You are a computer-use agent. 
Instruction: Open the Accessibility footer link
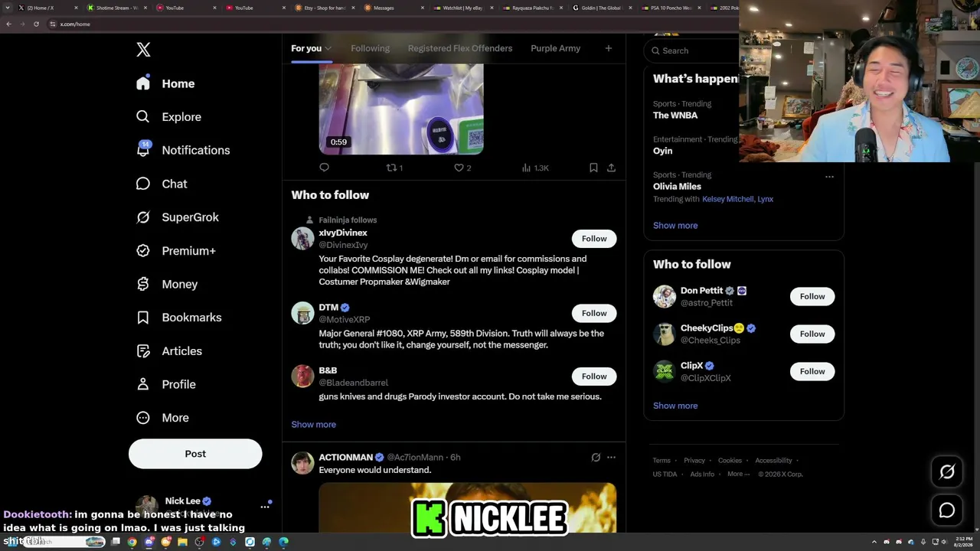tap(773, 461)
